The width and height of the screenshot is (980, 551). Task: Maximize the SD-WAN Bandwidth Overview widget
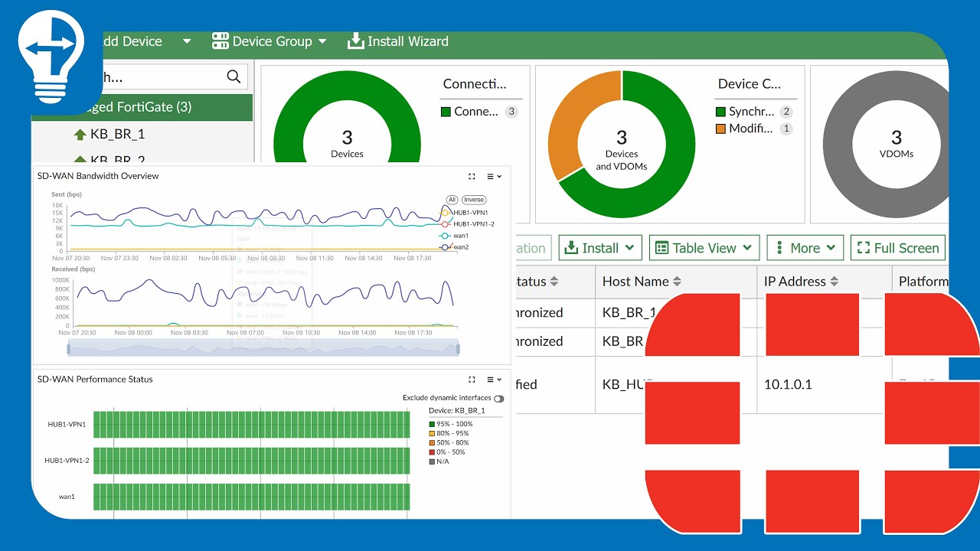472,176
